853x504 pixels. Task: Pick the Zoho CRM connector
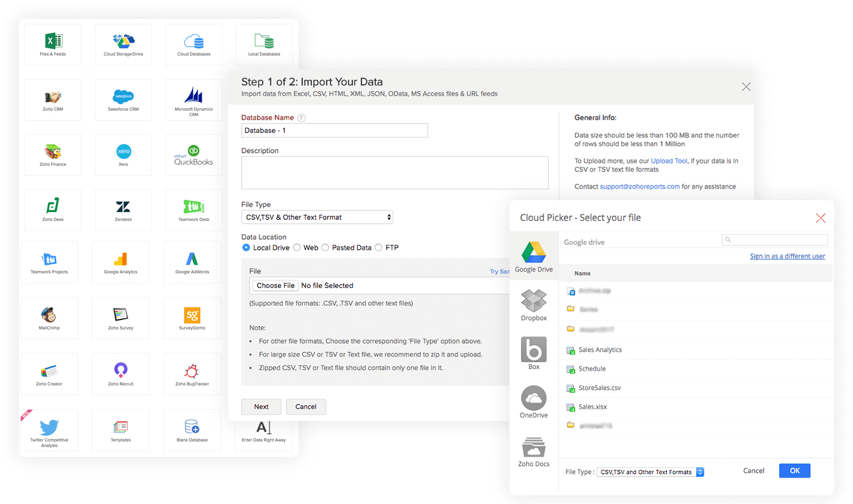[53, 99]
